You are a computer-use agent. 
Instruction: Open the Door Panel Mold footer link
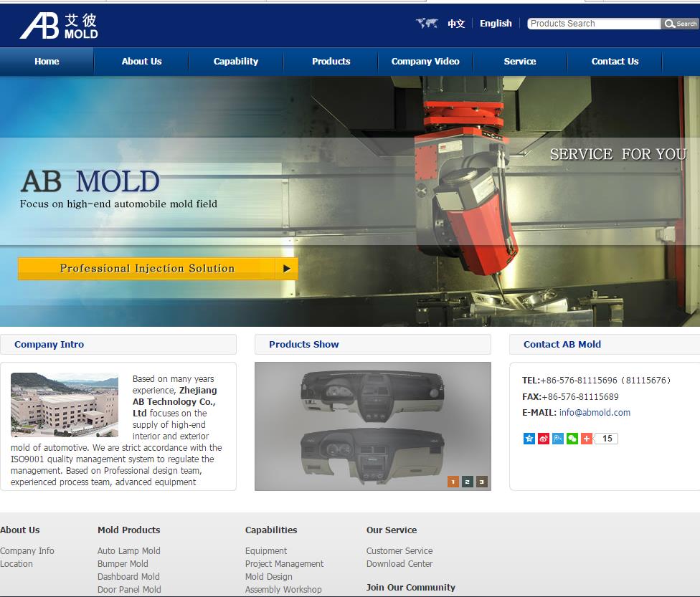click(x=130, y=590)
